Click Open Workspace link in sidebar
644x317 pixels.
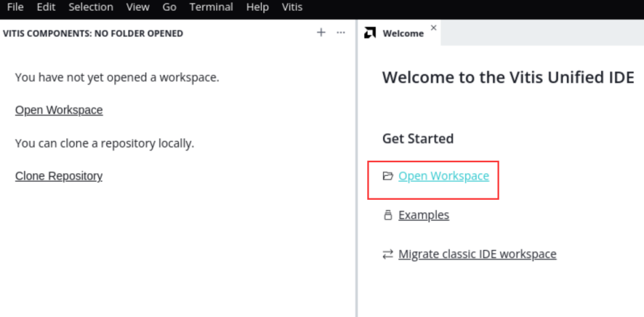pos(59,110)
